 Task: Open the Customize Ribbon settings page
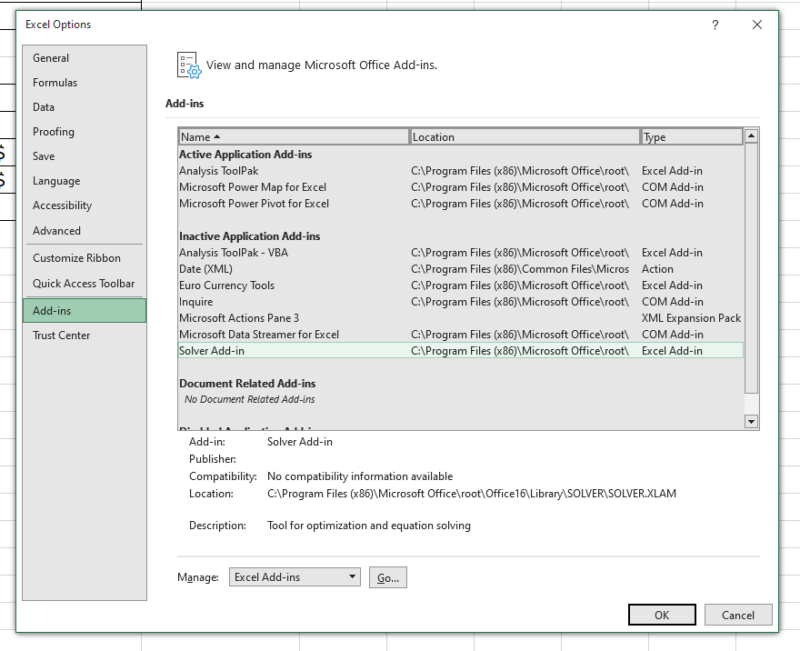click(76, 258)
